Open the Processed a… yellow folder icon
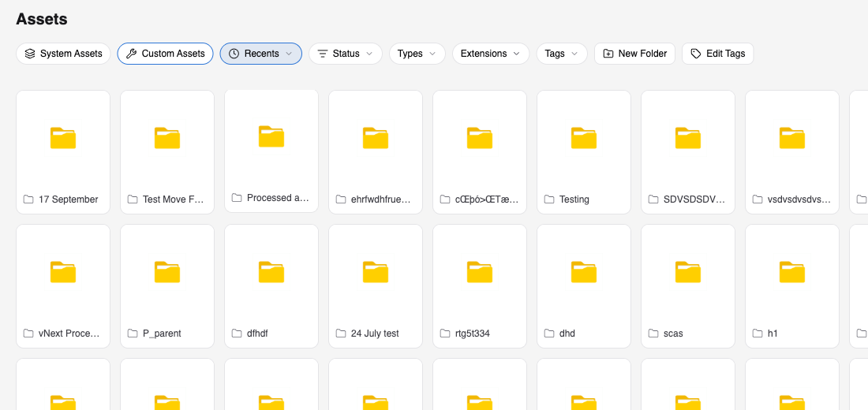The width and height of the screenshot is (868, 410). pos(271,136)
